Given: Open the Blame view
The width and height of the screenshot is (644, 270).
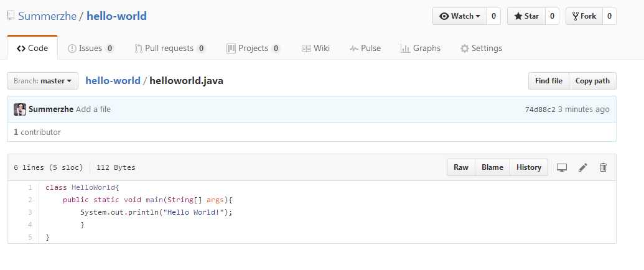Looking at the screenshot, I should pyautogui.click(x=492, y=167).
